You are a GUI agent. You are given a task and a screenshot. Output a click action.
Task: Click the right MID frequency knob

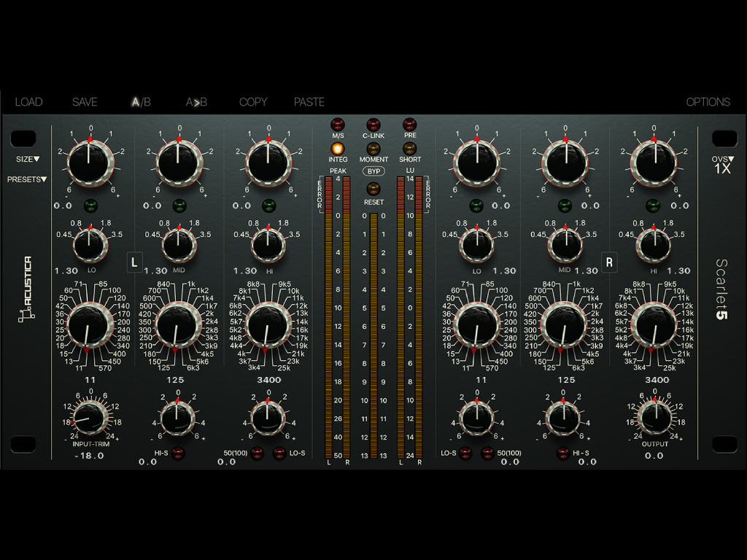point(564,326)
